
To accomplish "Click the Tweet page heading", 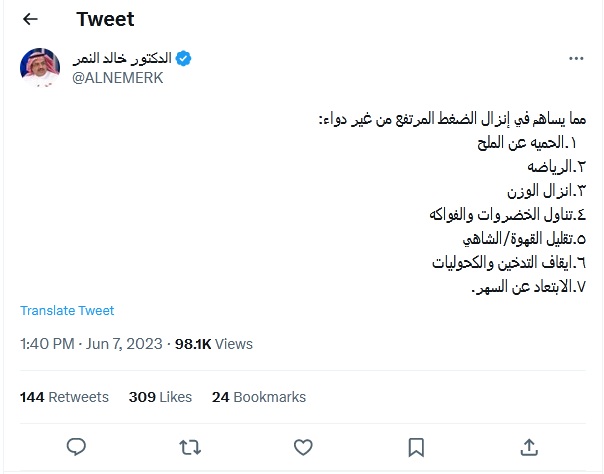I will click(105, 19).
